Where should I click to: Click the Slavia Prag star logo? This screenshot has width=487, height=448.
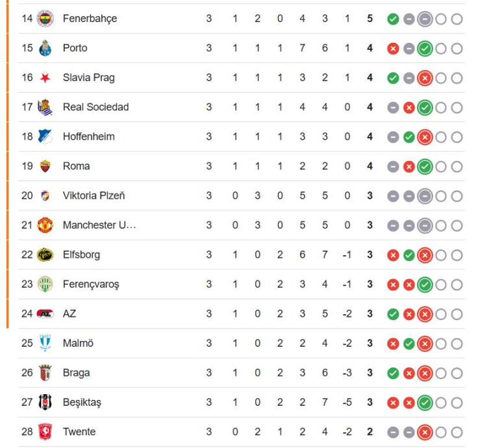pyautogui.click(x=45, y=78)
